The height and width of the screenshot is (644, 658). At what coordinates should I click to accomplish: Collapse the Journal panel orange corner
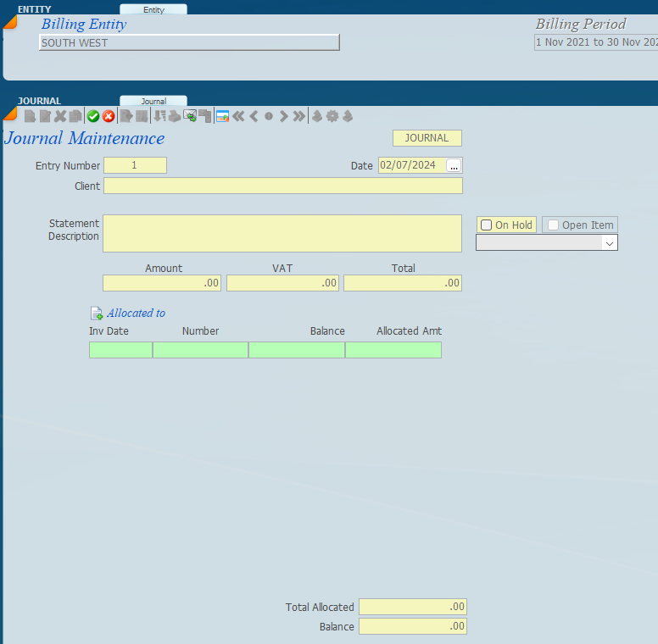coord(9,113)
